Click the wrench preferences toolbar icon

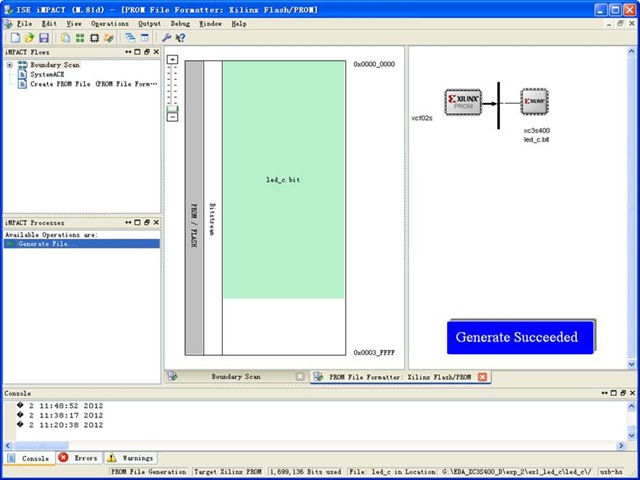tap(166, 37)
